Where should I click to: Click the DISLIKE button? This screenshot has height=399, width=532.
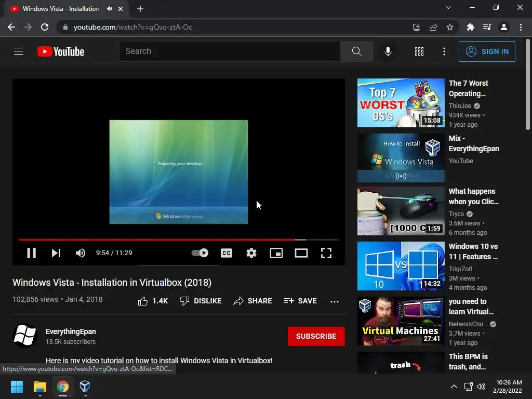point(201,301)
